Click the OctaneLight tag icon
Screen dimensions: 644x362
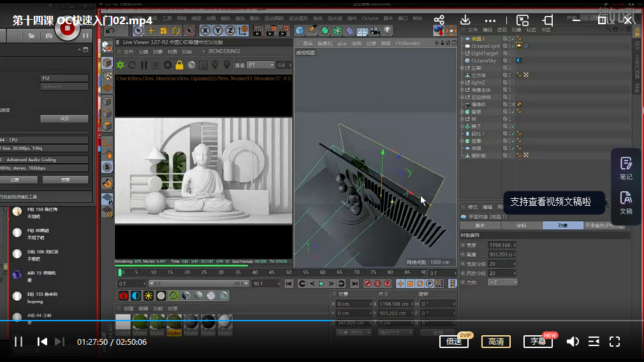point(519,45)
